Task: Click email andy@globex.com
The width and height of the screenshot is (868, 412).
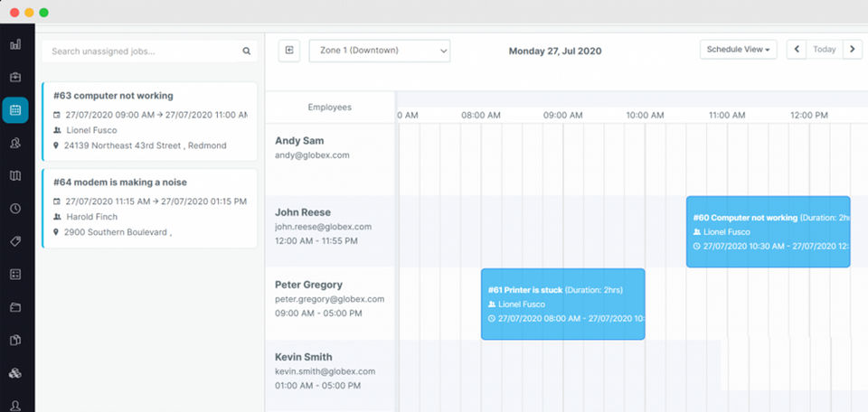Action: (x=312, y=155)
